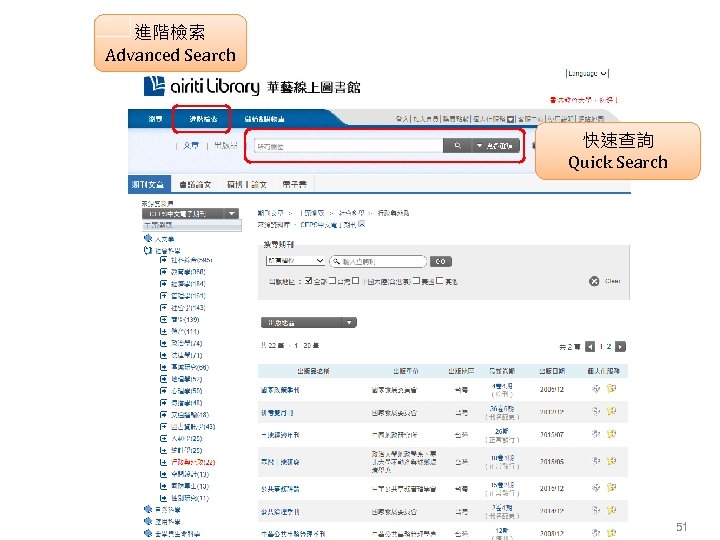Open field select in browse journals box
Image resolution: width=720 pixels, height=540 pixels.
click(296, 261)
